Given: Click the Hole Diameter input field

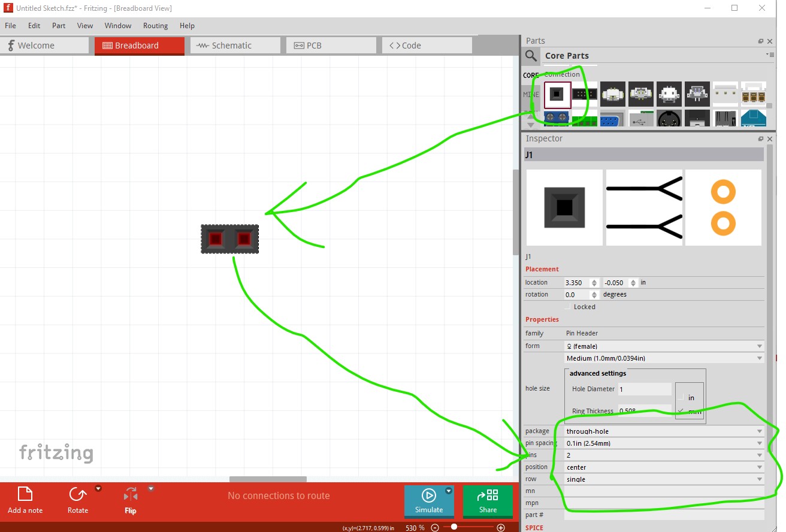Looking at the screenshot, I should (x=645, y=389).
